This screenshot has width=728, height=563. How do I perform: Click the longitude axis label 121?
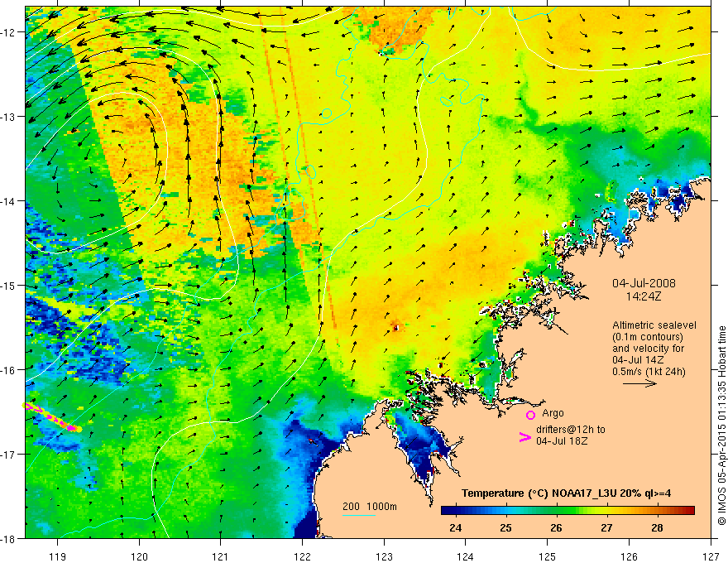coord(221,556)
